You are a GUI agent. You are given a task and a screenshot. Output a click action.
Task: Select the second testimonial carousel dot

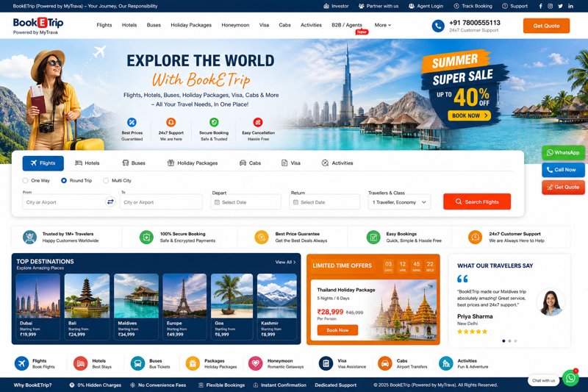509,341
